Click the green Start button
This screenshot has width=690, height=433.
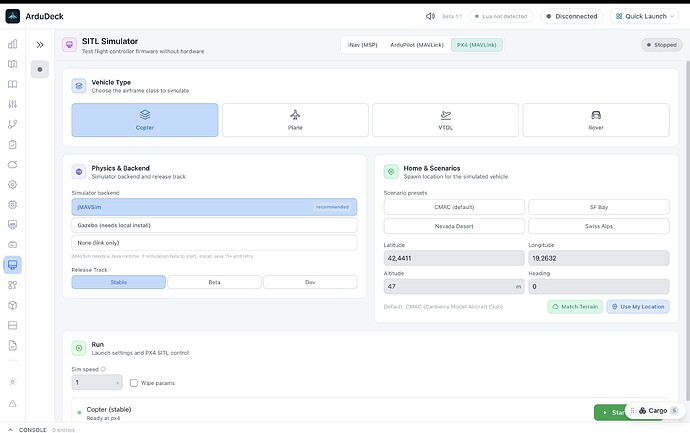pos(610,412)
